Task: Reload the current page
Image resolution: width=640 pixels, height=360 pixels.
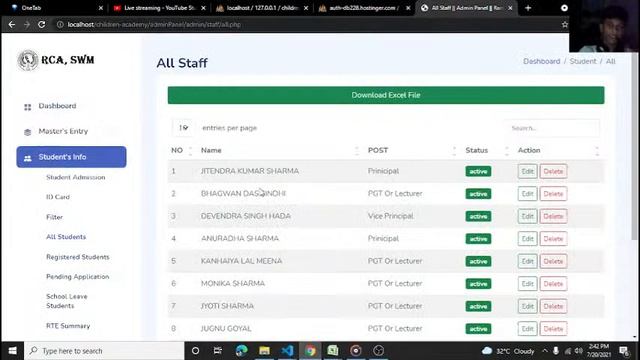Action: (42, 24)
